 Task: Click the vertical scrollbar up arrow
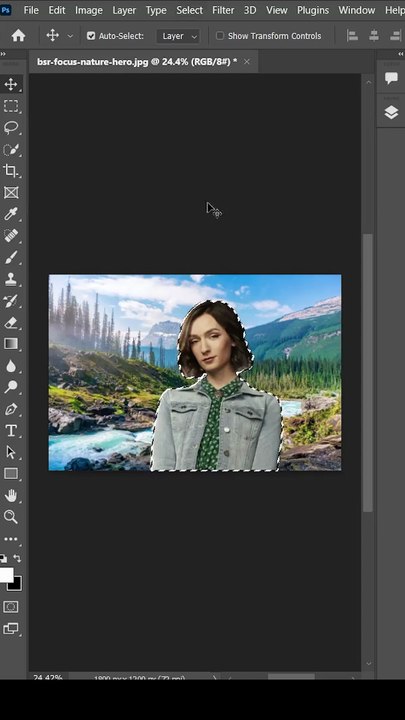tap(368, 82)
